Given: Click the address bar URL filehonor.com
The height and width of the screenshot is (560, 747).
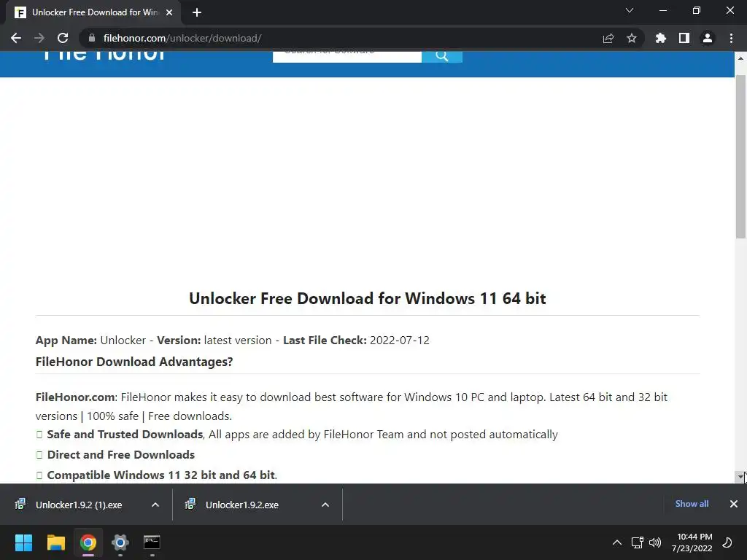Looking at the screenshot, I should click(182, 38).
